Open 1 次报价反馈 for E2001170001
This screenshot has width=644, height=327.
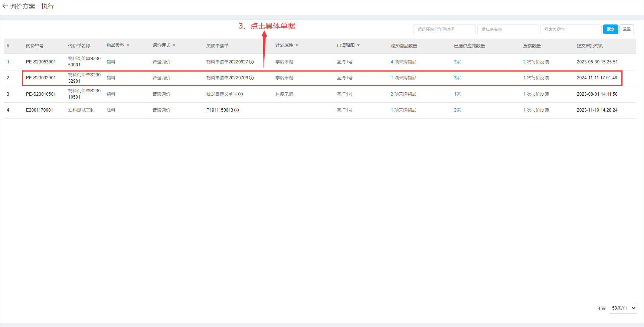[x=536, y=110]
